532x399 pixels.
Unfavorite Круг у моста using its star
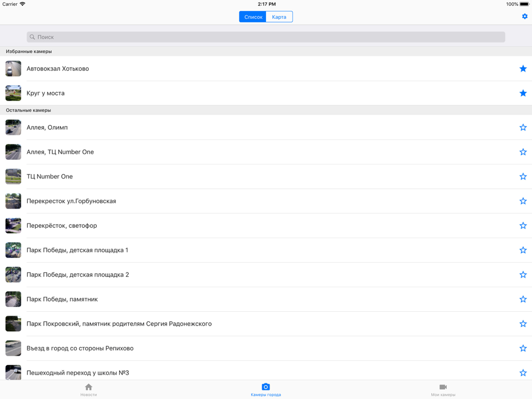point(523,93)
